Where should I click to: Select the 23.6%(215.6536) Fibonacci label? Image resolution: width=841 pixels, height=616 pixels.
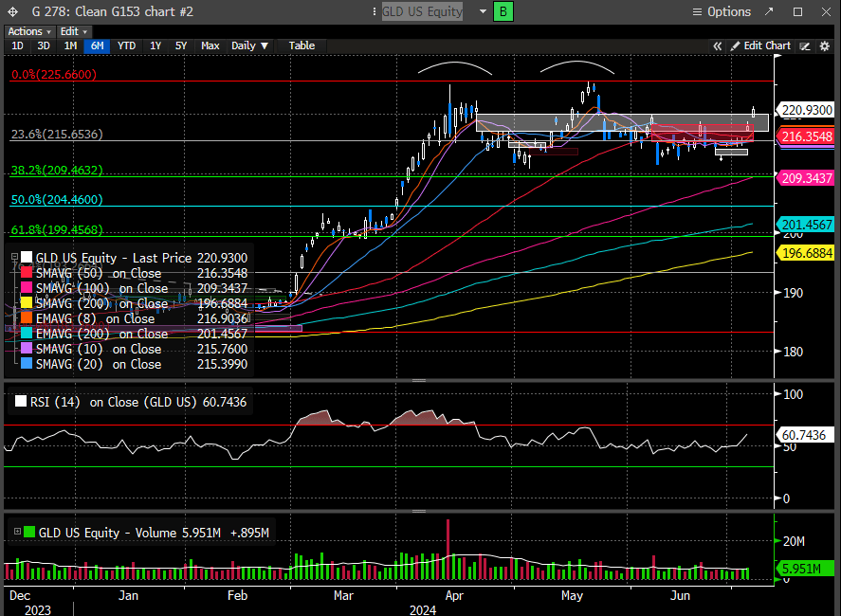coord(57,134)
